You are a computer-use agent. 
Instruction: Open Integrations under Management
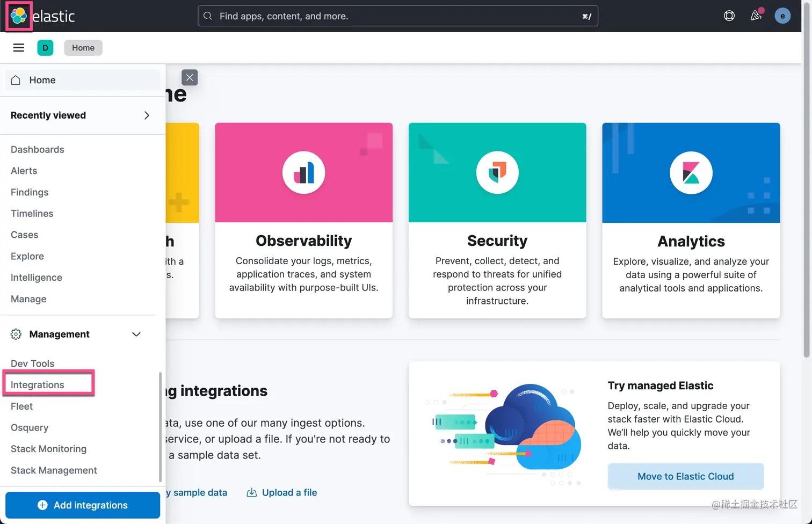[x=38, y=385]
